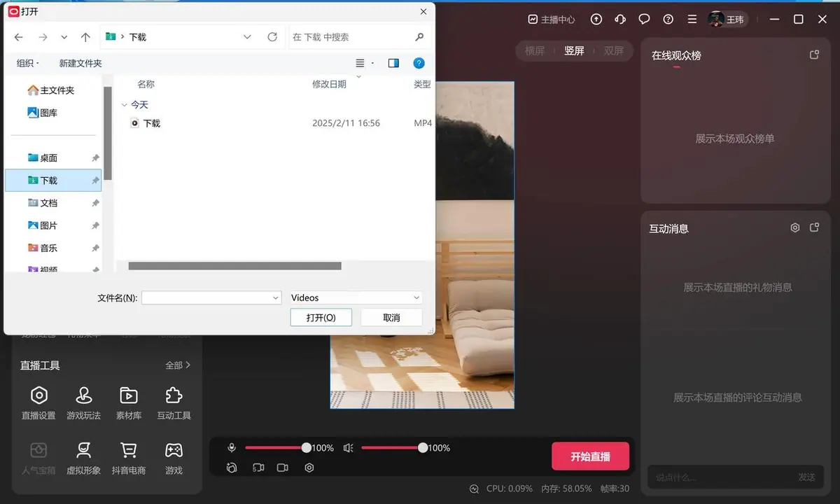Expand address bar path dropdown
840x504 pixels.
click(247, 37)
